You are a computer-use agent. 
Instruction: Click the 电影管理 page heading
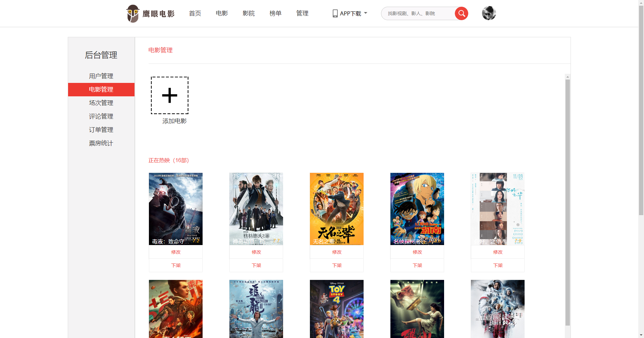[x=160, y=50]
